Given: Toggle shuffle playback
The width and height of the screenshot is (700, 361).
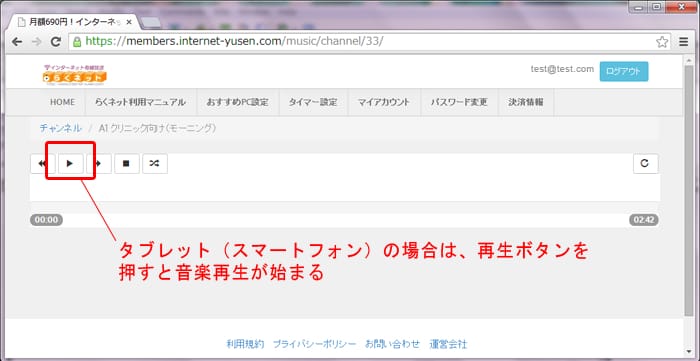Looking at the screenshot, I should pos(155,164).
